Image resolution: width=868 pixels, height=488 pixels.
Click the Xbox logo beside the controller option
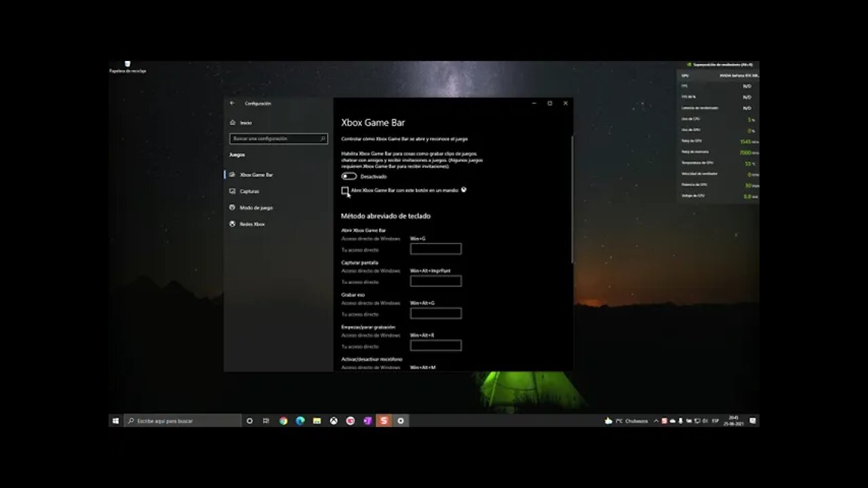[x=464, y=190]
